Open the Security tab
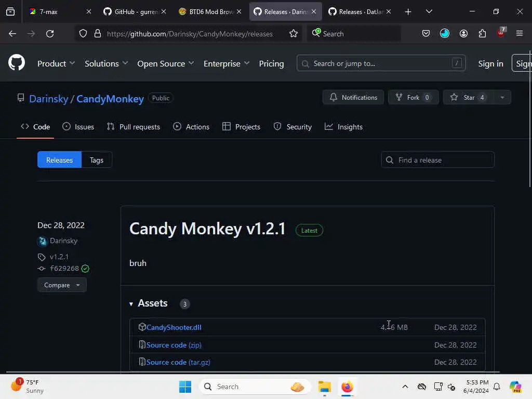Image resolution: width=532 pixels, height=399 pixels. tap(292, 127)
